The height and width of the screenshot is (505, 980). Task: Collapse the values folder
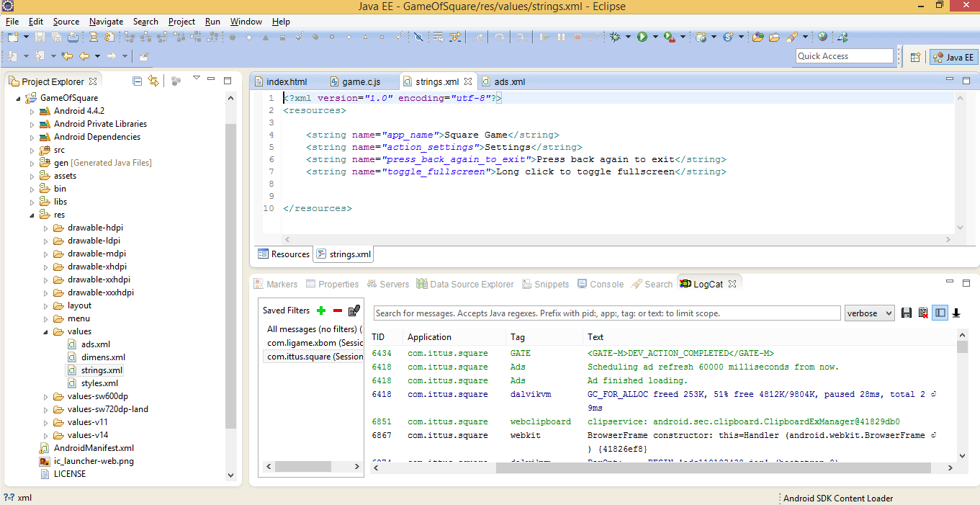(45, 331)
